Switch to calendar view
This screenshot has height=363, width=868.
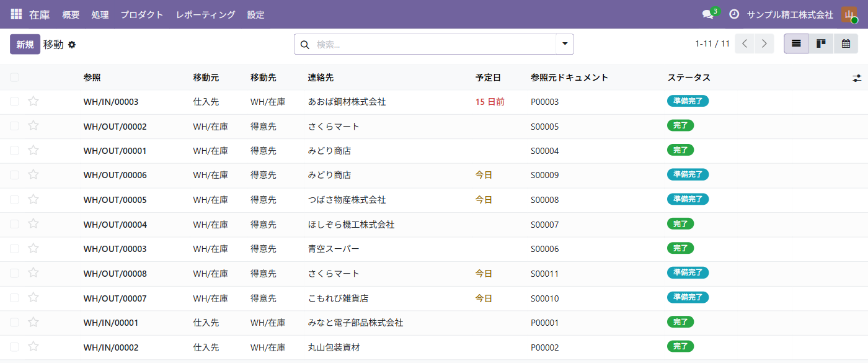pos(846,44)
